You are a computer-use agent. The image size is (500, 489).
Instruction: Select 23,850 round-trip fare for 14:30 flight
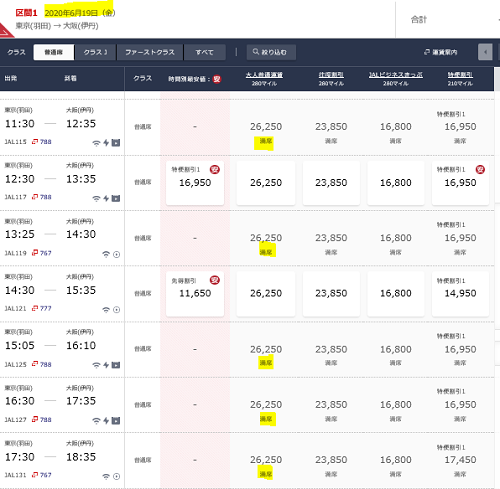[331, 293]
